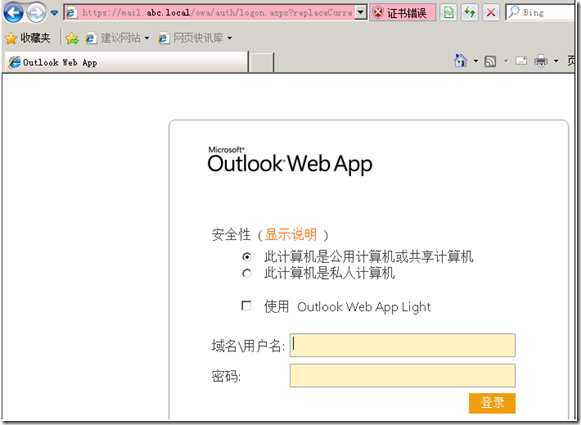
Task: Expand the RSS feeds dropdown arrow
Action: [506, 61]
